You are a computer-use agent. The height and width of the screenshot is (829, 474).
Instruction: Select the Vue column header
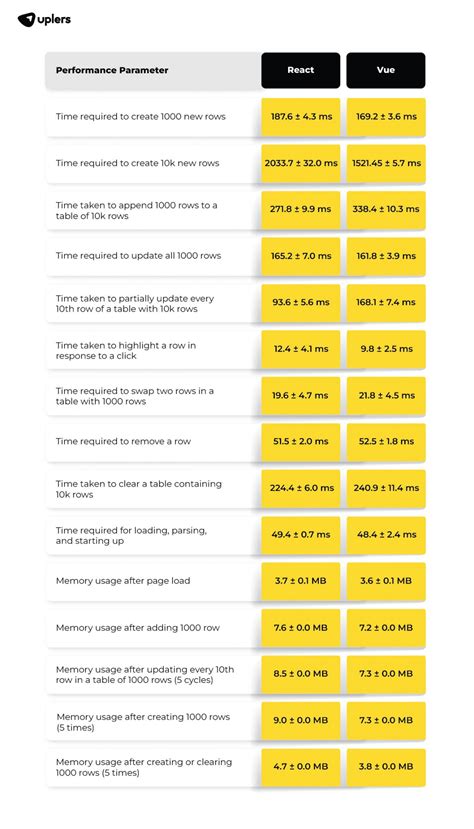[x=386, y=70]
